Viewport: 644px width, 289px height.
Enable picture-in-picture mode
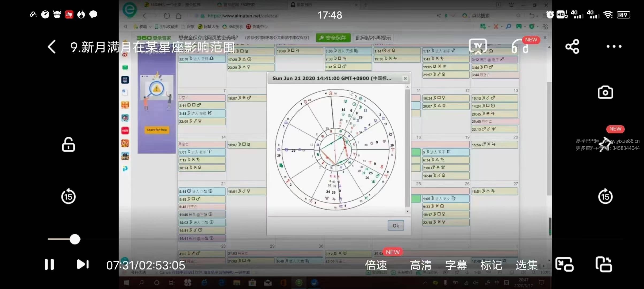coord(564,264)
